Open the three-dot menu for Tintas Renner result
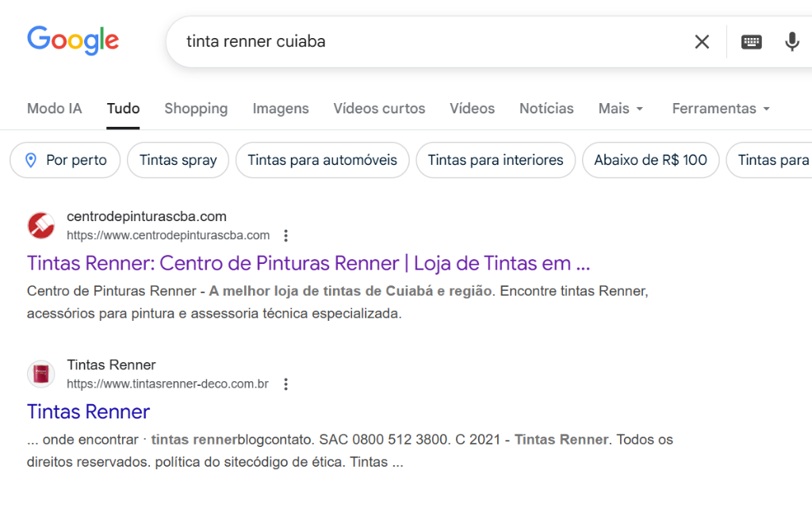The image size is (812, 508). pos(285,384)
